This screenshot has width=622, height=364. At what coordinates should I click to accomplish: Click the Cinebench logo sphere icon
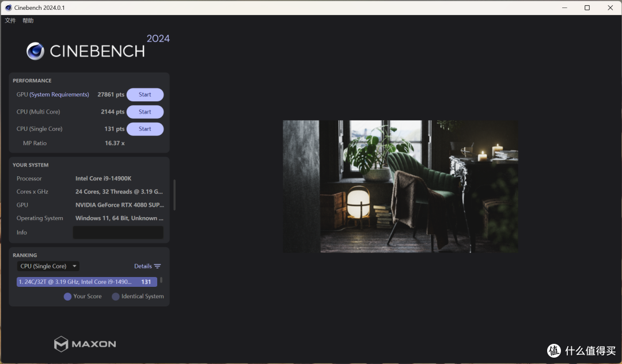pyautogui.click(x=35, y=51)
